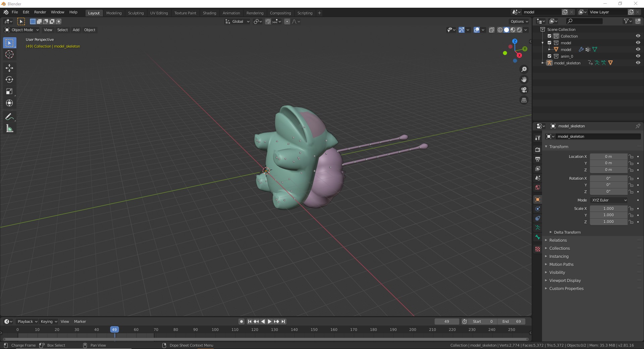Click the Location X value field
The height and width of the screenshot is (349, 644).
pyautogui.click(x=608, y=157)
